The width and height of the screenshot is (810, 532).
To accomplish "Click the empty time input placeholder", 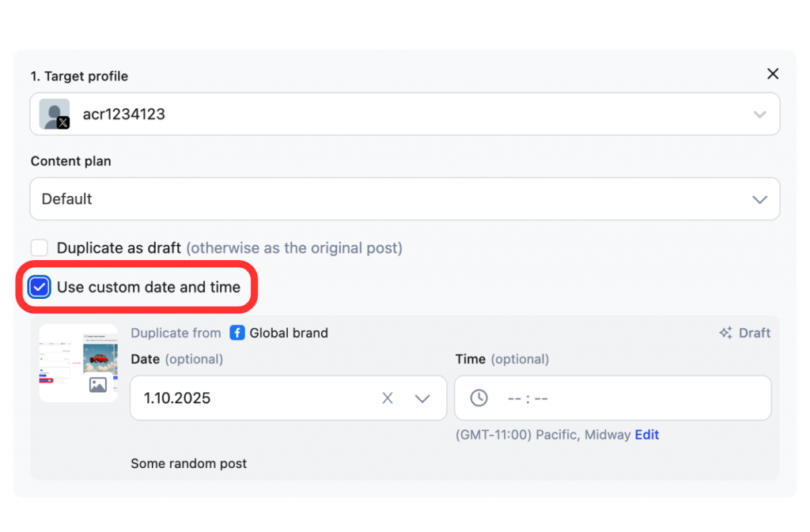I will coord(528,398).
